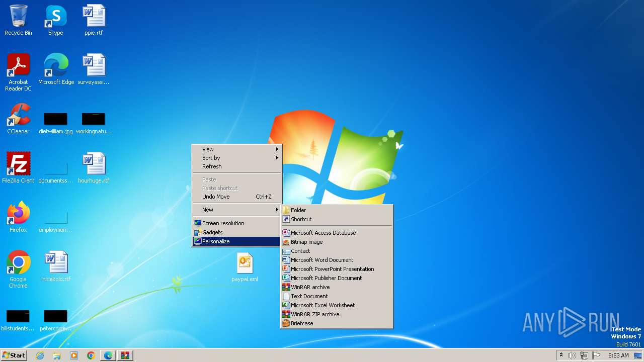Screen dimensions: 644x362
Task: Open Windows Explorer from the taskbar
Action: (x=57, y=355)
